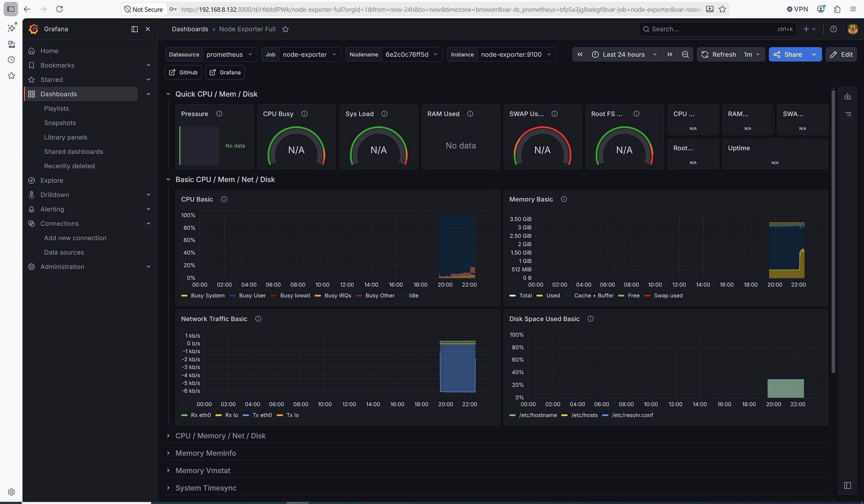The image size is (864, 504).
Task: Show info for RAM Used panel
Action: click(470, 114)
